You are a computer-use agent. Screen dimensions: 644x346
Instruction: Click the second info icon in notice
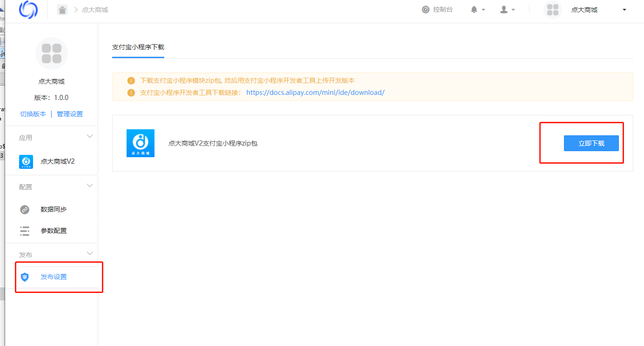(131, 93)
